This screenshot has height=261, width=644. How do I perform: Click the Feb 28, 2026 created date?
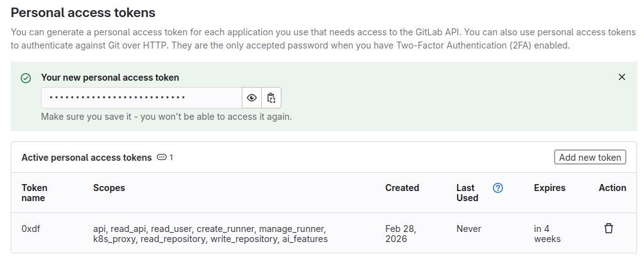click(400, 234)
